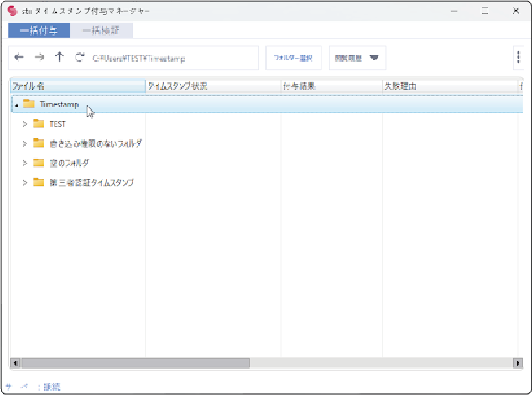
Task: Collapse the Timestamp root folder
Action: coord(17,105)
